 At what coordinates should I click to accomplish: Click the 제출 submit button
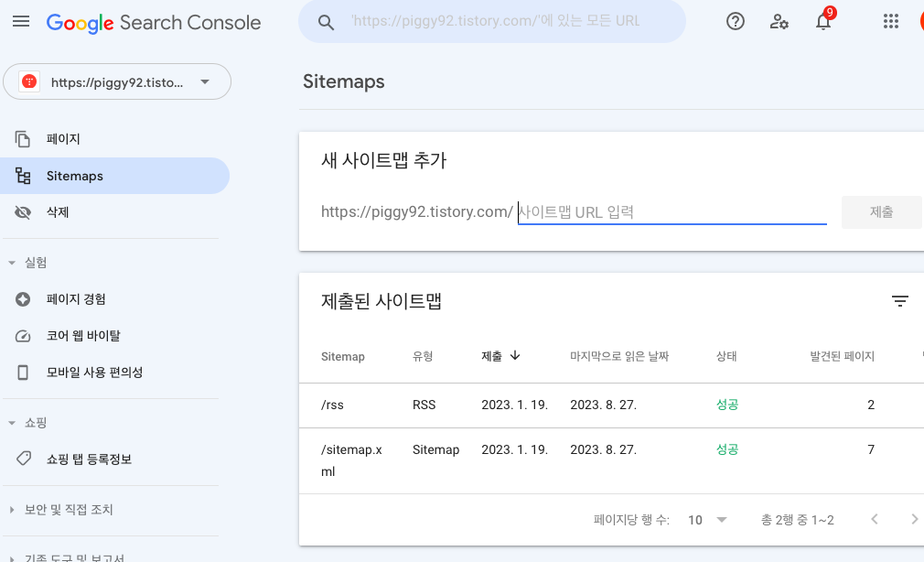881,212
